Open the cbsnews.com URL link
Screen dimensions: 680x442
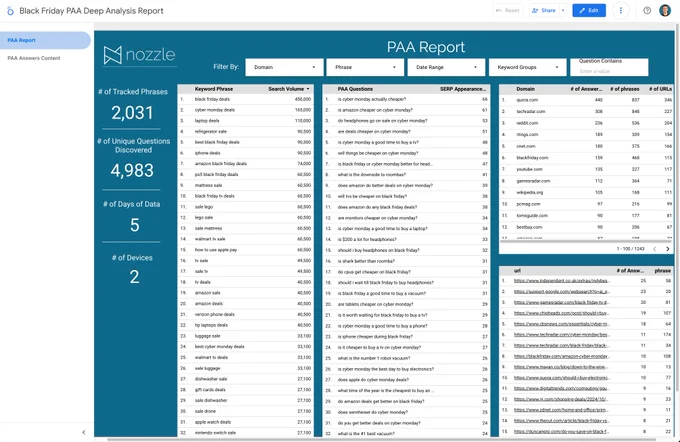pyautogui.click(x=562, y=324)
